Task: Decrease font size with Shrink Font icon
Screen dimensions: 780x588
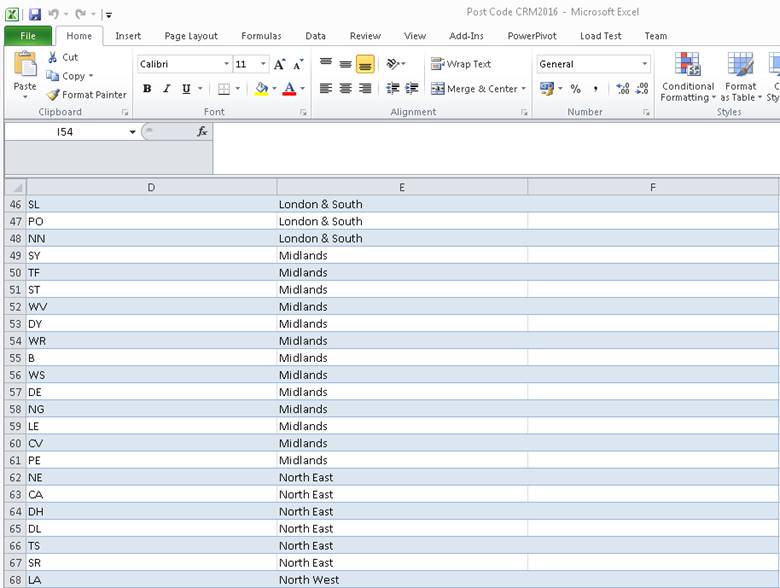Action: [x=298, y=64]
